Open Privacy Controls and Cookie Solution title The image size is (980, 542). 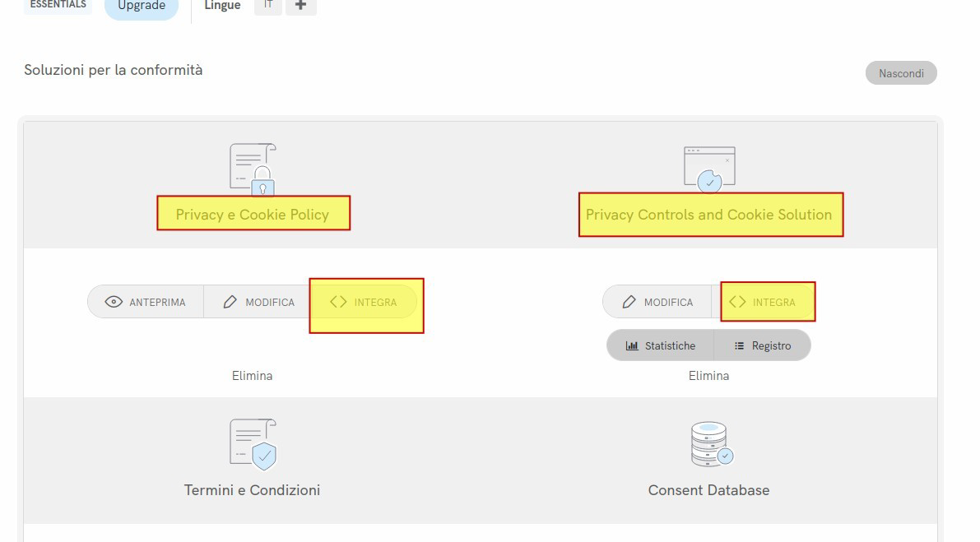[x=708, y=215]
